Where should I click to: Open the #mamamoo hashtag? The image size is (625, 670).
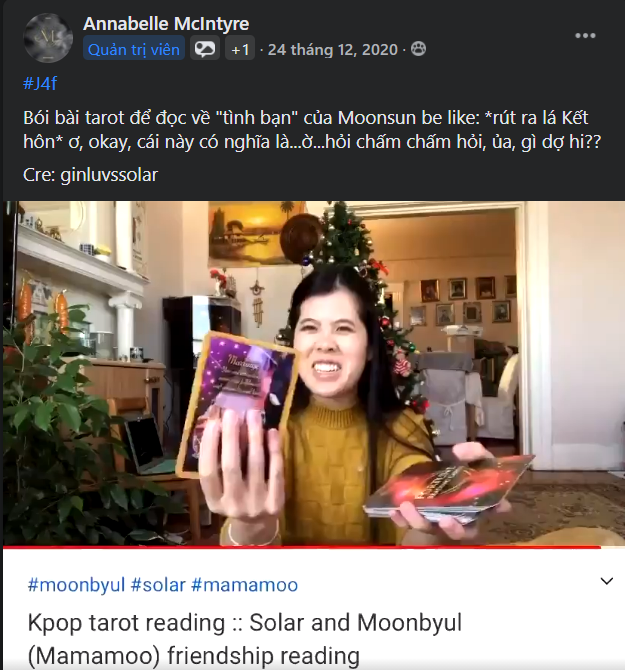pos(244,585)
